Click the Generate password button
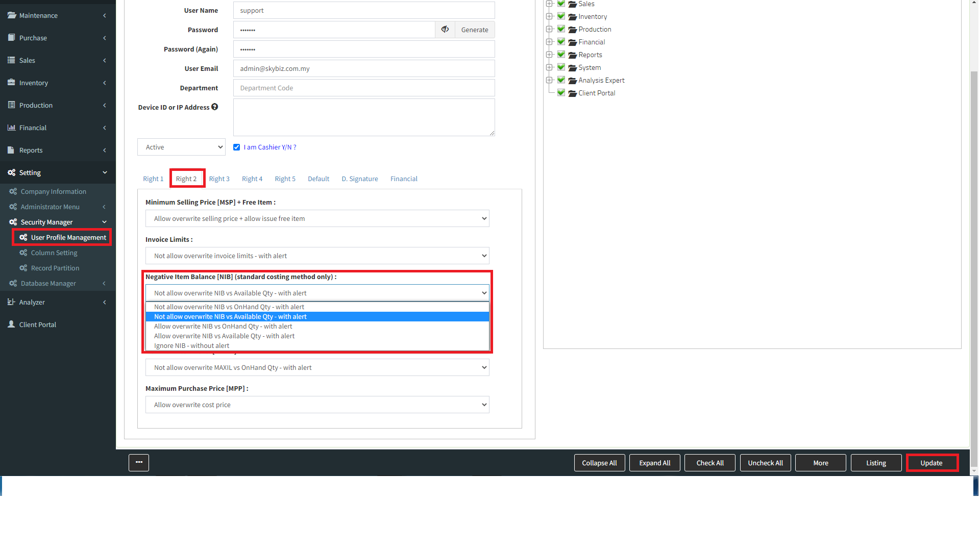This screenshot has width=980, height=551. click(x=475, y=30)
